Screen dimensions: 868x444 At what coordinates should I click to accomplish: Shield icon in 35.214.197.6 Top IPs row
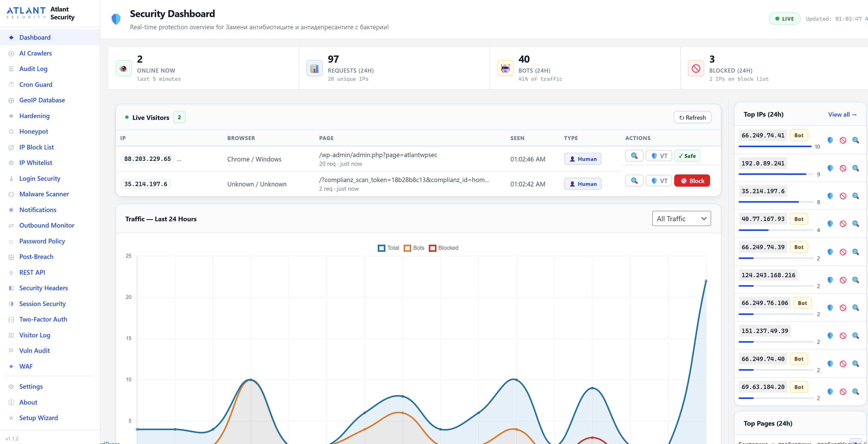pos(830,196)
